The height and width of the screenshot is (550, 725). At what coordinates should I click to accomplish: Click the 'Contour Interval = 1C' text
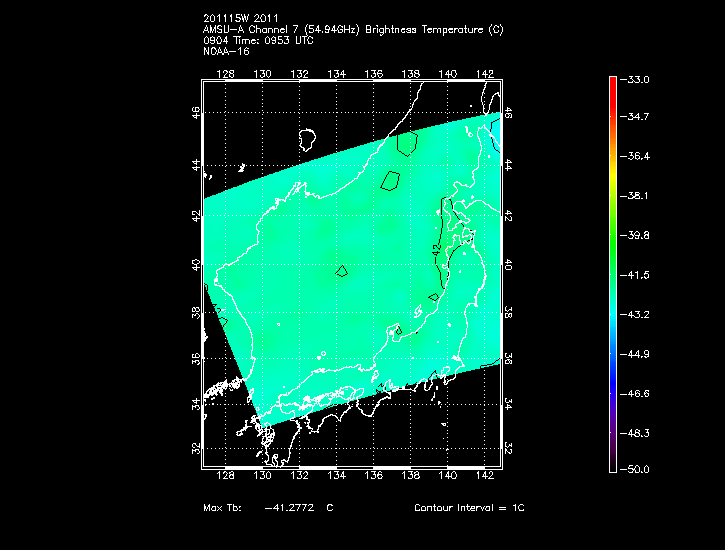pyautogui.click(x=469, y=508)
